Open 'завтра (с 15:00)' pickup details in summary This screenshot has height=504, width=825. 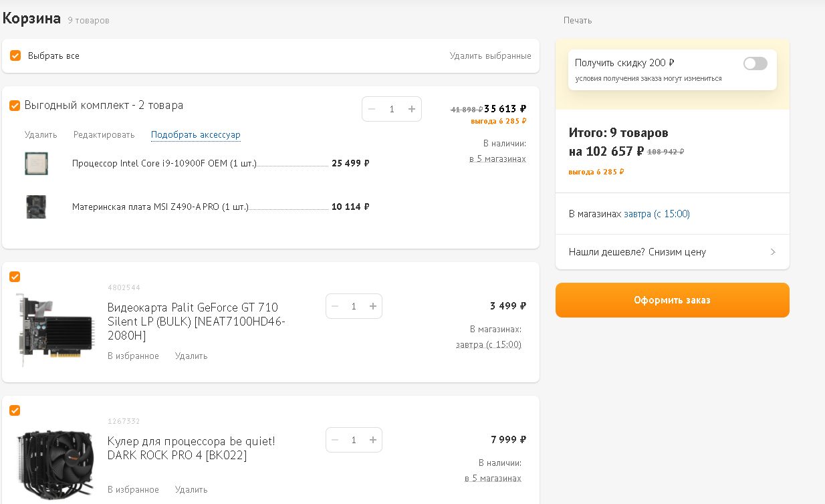(657, 214)
